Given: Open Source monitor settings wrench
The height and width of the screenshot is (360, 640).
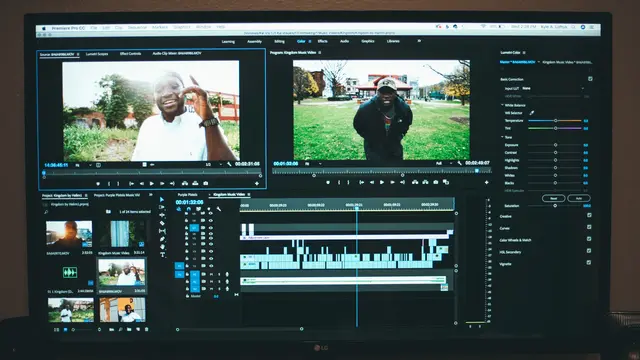Looking at the screenshot, I should pyautogui.click(x=229, y=164).
